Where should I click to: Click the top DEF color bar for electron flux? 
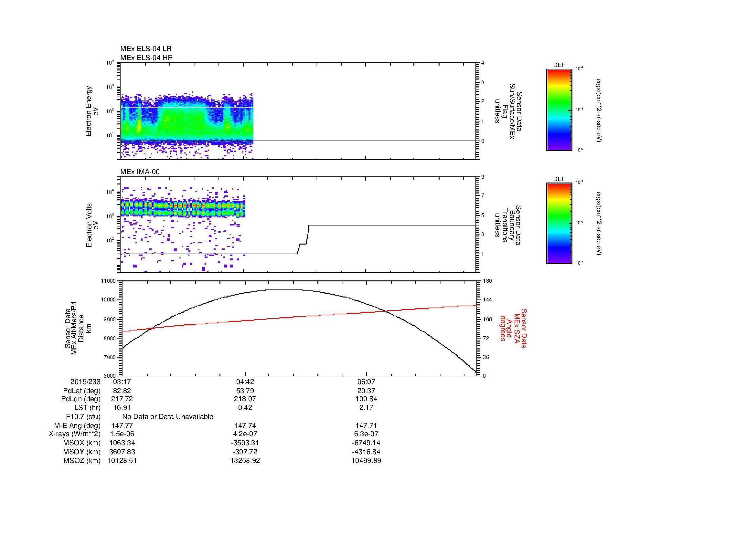[x=559, y=110]
